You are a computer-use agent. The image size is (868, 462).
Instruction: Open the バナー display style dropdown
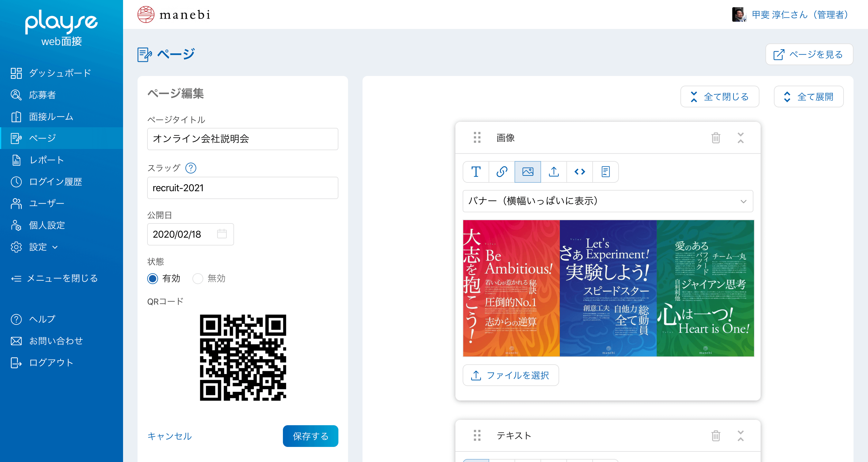[x=608, y=201]
